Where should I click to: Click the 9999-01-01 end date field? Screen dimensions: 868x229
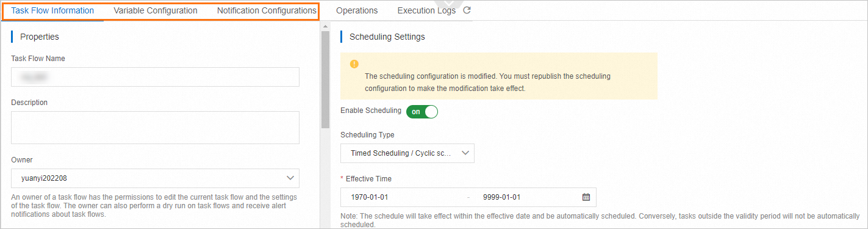528,197
